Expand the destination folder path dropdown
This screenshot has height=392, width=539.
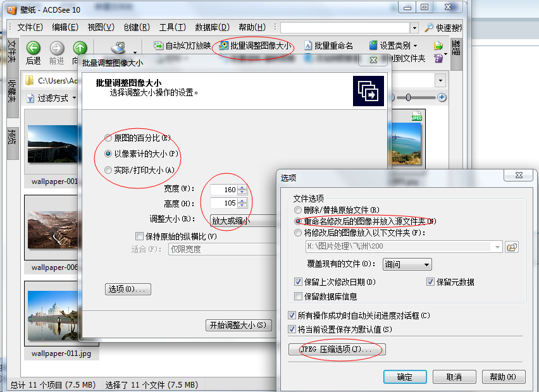pos(497,247)
